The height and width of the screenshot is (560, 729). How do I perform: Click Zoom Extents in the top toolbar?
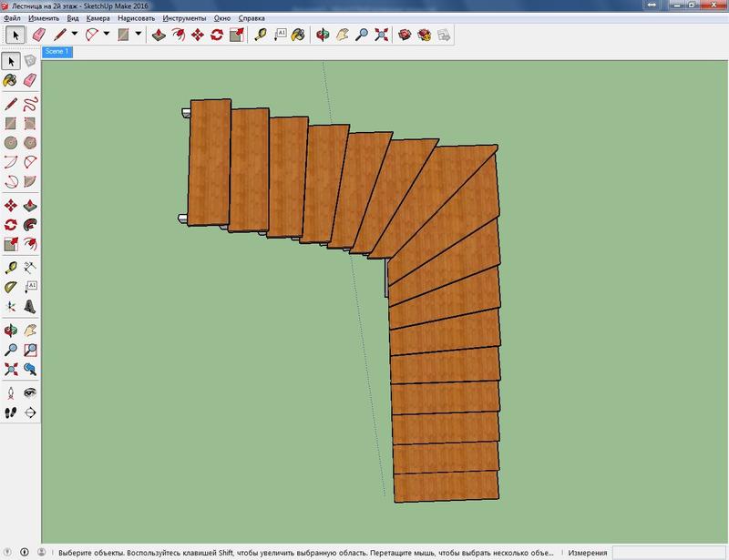point(380,35)
